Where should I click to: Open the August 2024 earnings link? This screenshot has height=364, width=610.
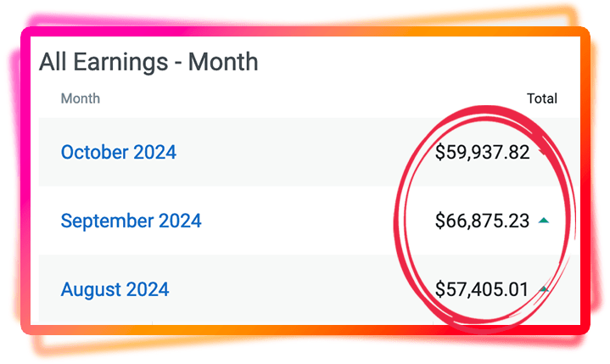click(x=115, y=289)
